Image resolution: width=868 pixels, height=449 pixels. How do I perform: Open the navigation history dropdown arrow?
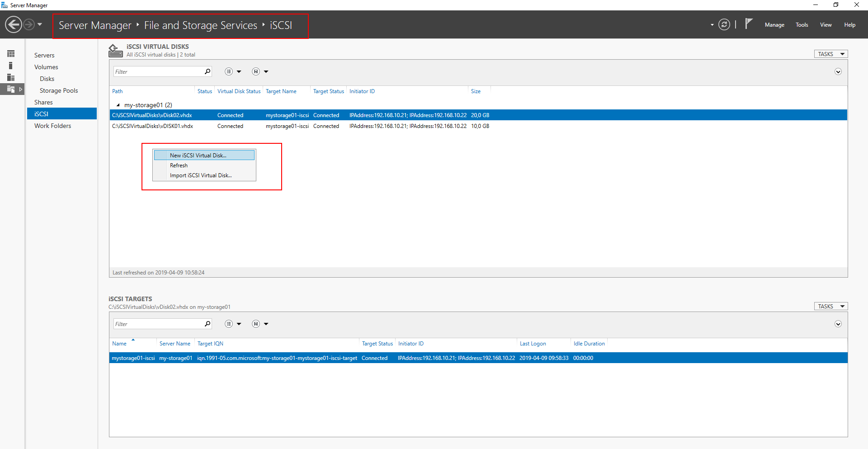coord(40,24)
